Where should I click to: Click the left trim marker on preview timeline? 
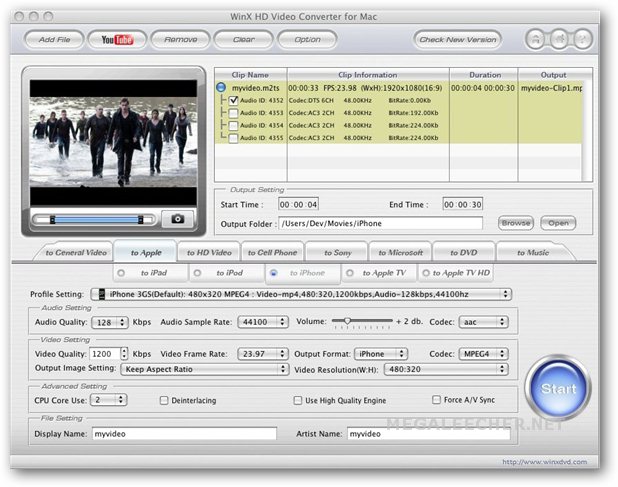click(x=52, y=219)
